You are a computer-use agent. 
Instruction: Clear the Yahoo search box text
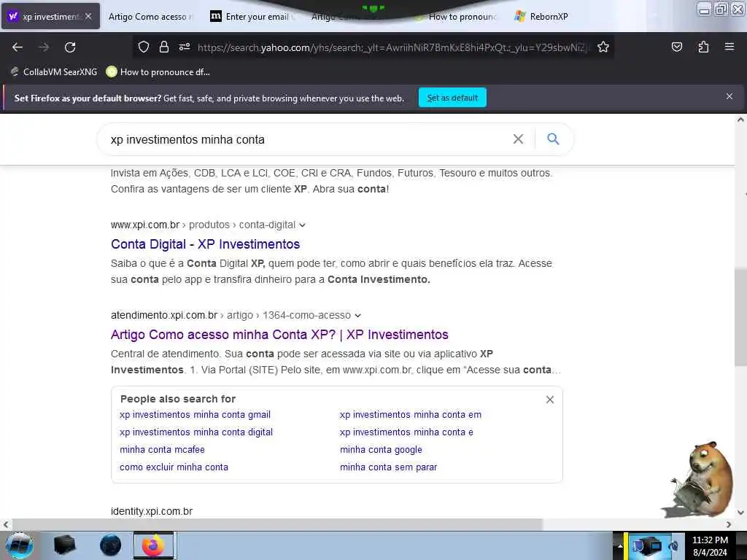pyautogui.click(x=518, y=139)
